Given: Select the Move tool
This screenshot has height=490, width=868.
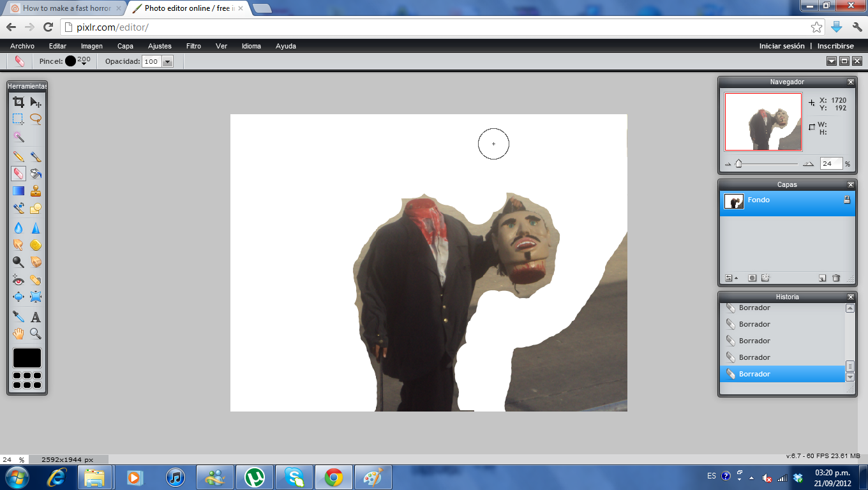Looking at the screenshot, I should (36, 102).
